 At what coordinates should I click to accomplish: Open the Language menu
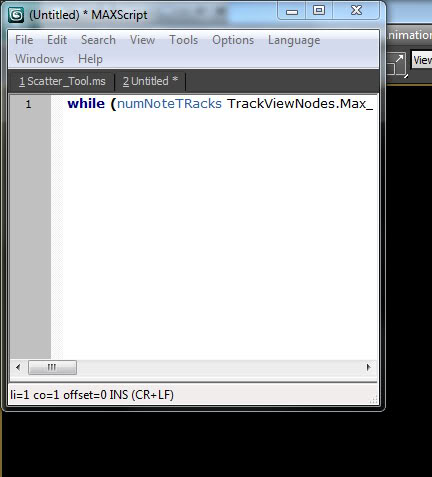coord(294,40)
